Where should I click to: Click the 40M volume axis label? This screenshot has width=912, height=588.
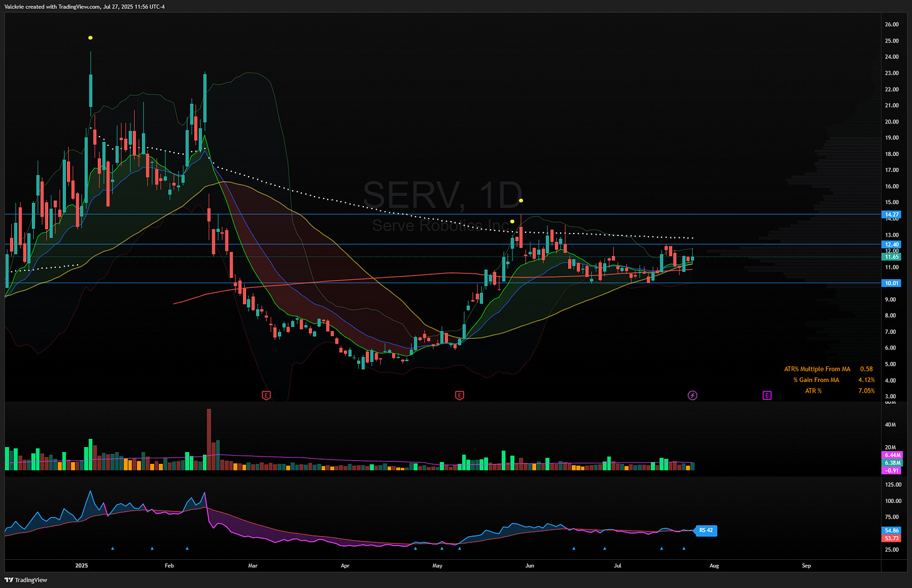coord(889,425)
